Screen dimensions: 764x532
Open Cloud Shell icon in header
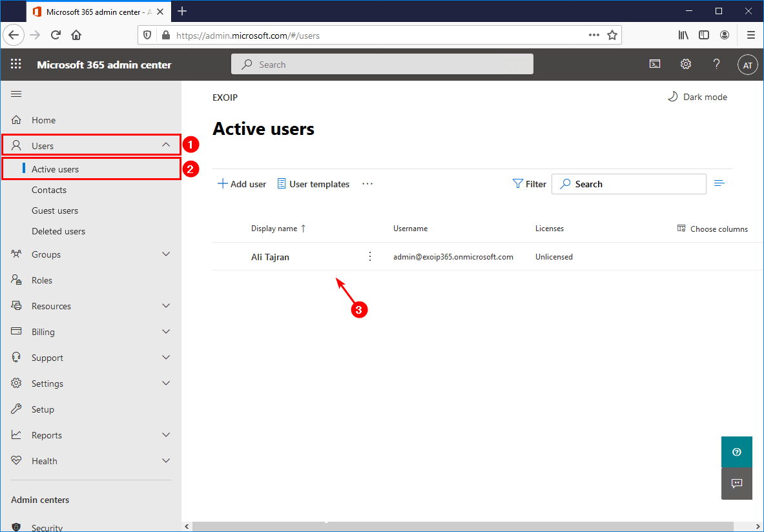[655, 64]
